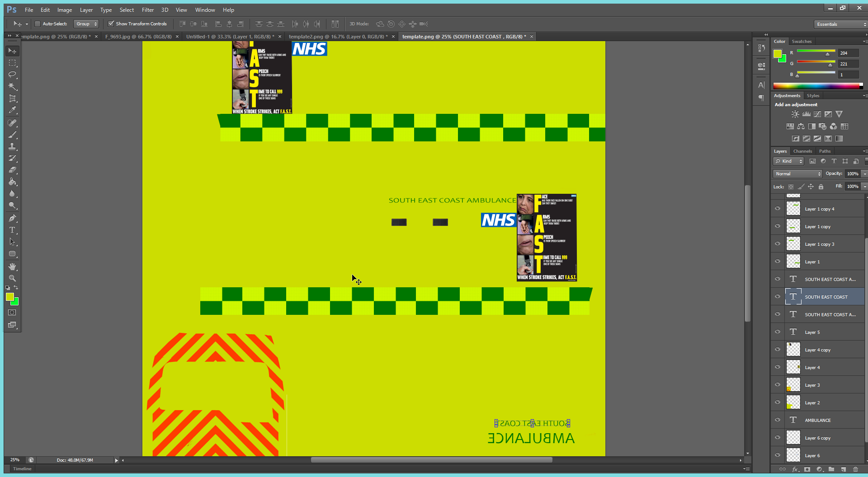This screenshot has height=477, width=868.
Task: Expand the Essentials workspace dropdown
Action: point(840,24)
